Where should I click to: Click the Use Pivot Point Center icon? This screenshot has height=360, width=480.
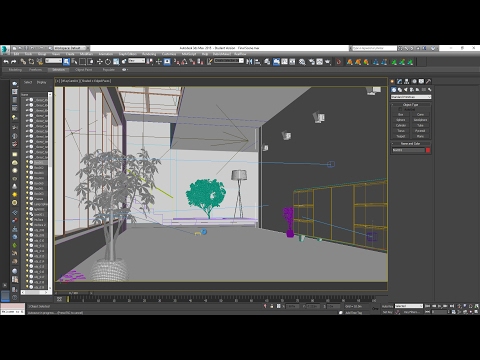click(x=150, y=62)
